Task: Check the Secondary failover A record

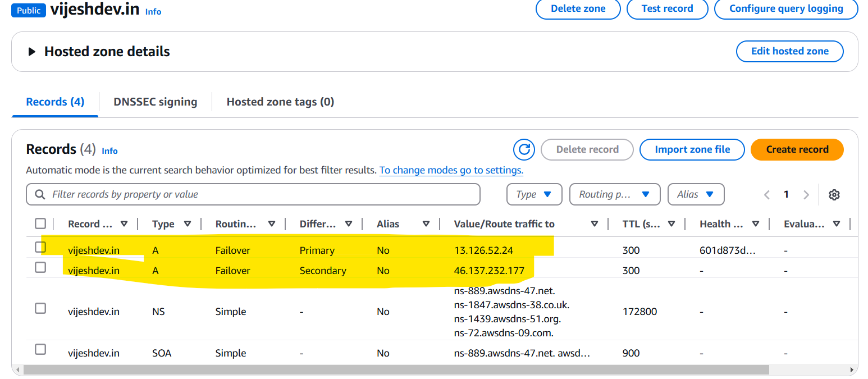Action: coord(40,267)
